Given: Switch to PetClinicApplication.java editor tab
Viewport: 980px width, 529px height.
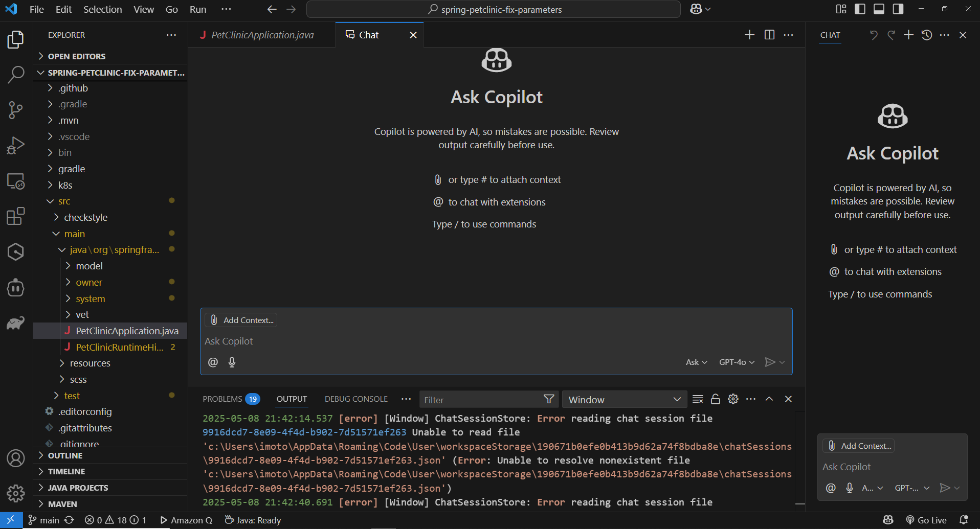Looking at the screenshot, I should 262,35.
